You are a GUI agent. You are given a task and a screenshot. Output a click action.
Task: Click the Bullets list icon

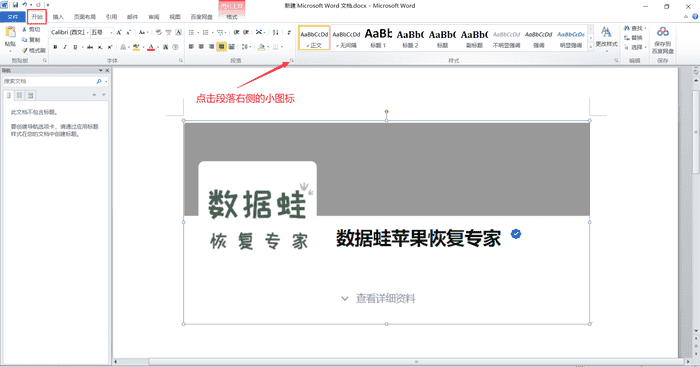pos(191,32)
